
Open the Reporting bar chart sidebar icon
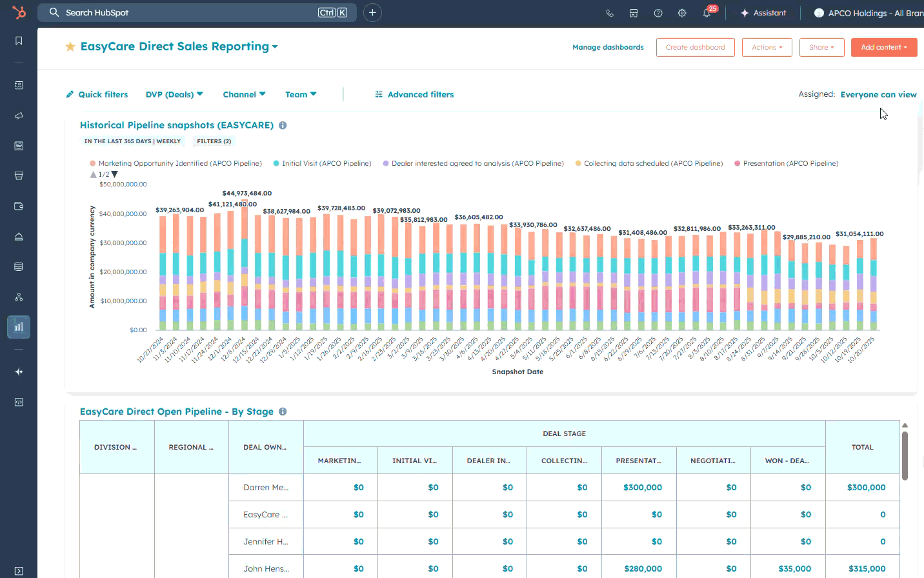click(19, 327)
